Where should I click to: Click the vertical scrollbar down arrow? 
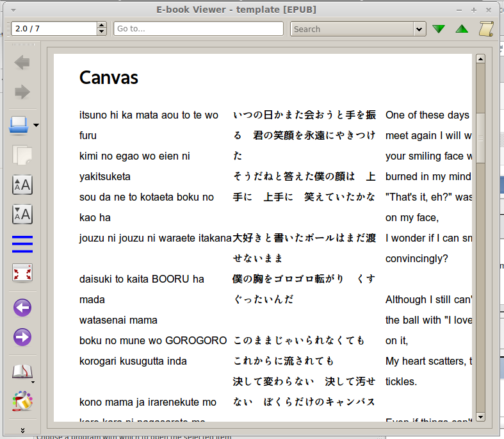(x=480, y=417)
